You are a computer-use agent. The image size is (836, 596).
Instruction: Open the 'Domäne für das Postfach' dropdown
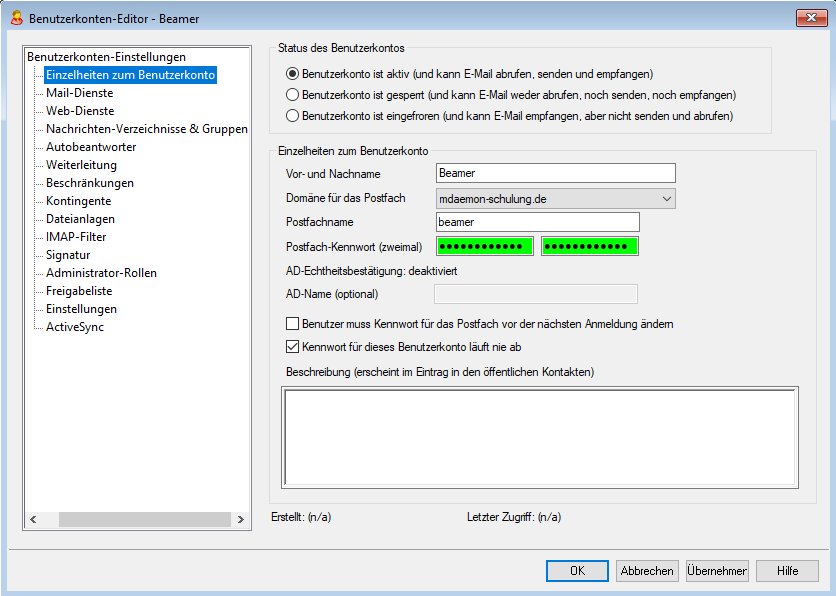point(666,199)
